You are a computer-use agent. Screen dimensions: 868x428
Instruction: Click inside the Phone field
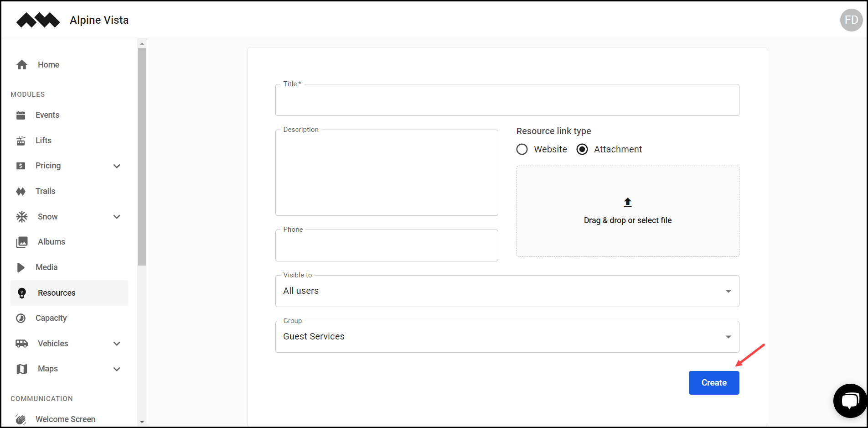387,245
